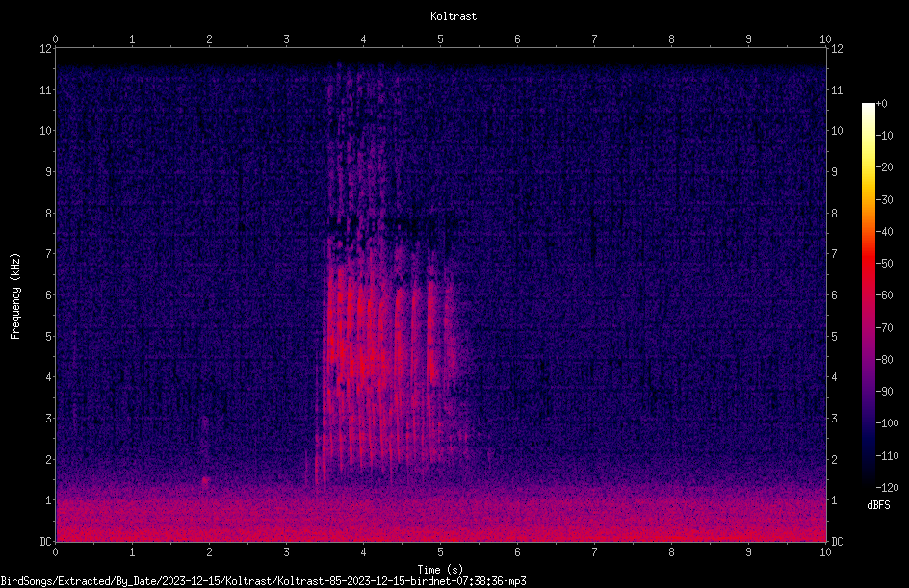Select the -50 mark on the dBFS scale
Viewport: 909px width, 588px height.
tap(885, 263)
